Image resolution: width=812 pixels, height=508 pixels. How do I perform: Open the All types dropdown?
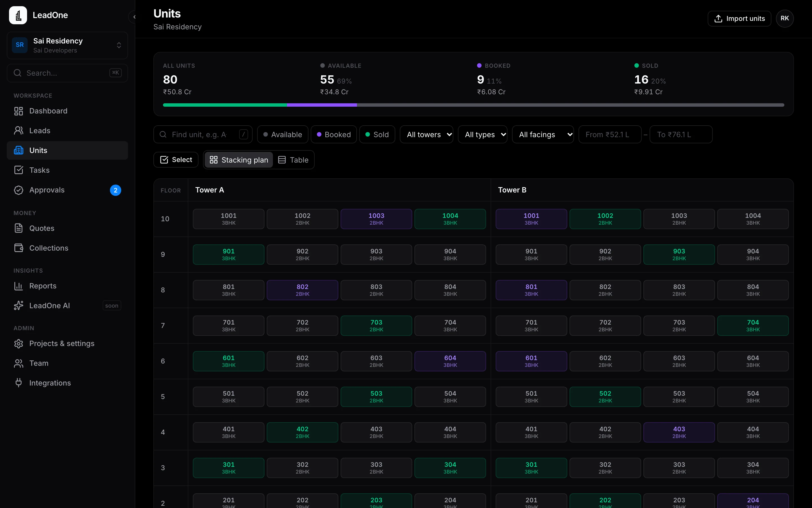click(483, 134)
